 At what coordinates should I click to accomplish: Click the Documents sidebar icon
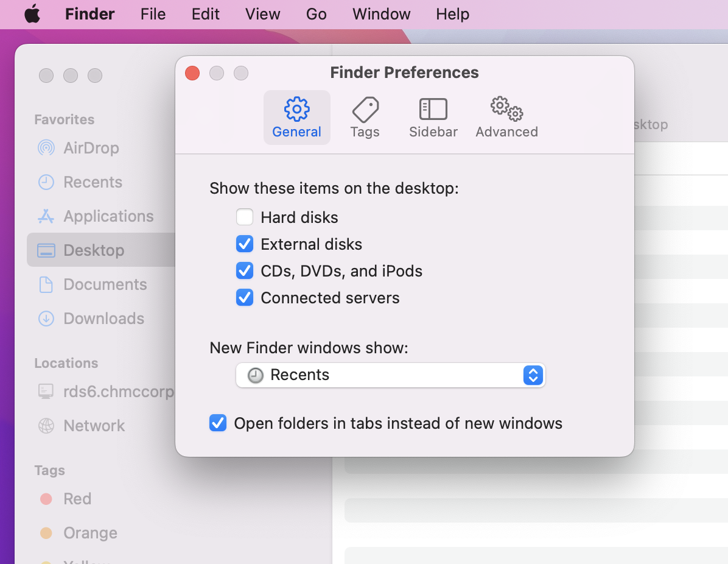pos(46,284)
